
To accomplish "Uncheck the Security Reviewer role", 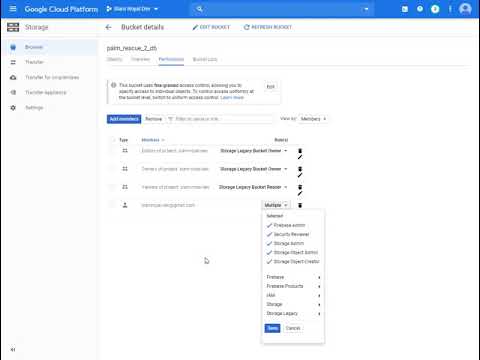I will (x=288, y=234).
